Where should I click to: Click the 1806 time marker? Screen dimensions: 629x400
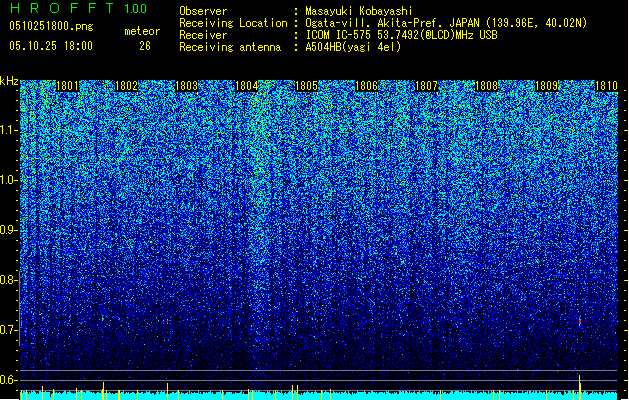pyautogui.click(x=367, y=86)
